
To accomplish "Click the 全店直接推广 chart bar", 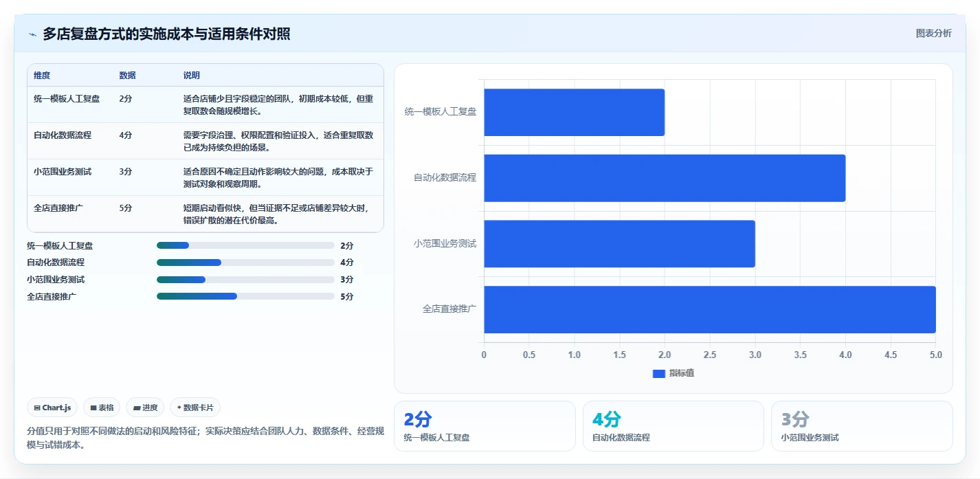I will tap(710, 309).
